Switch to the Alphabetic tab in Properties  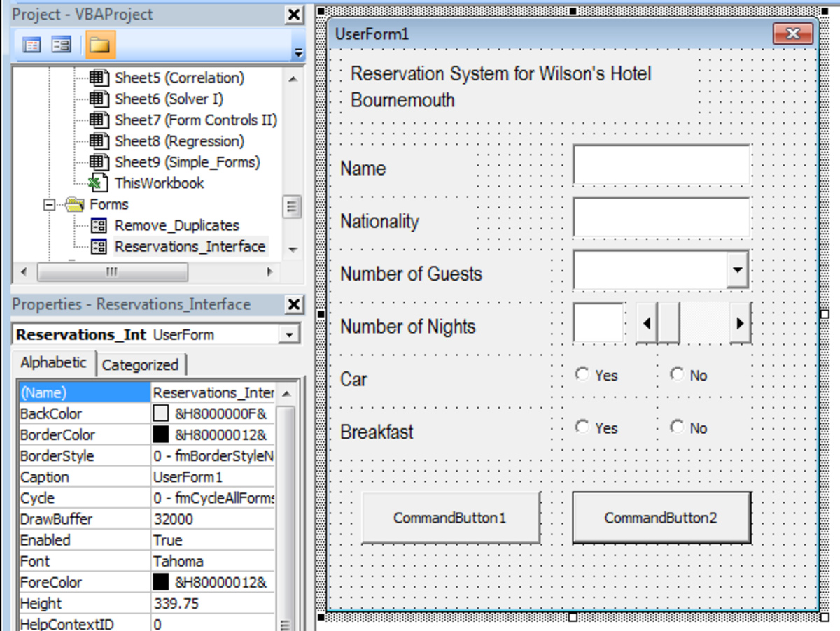[53, 362]
